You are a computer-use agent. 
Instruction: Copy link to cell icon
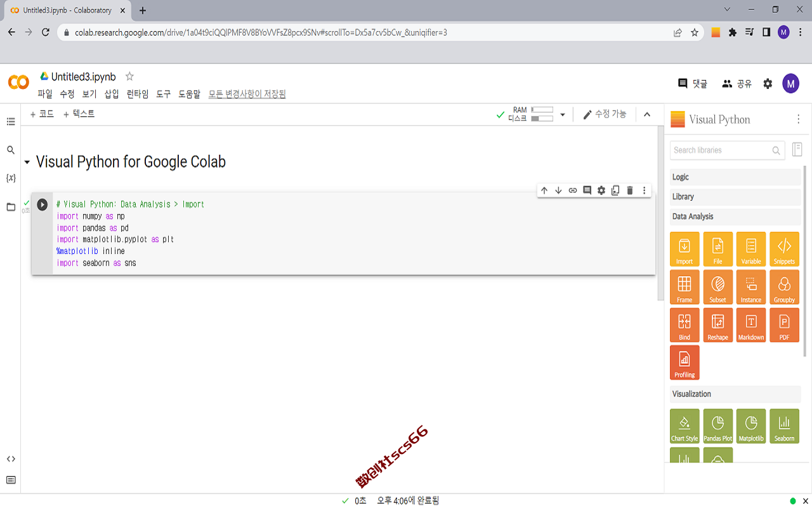click(x=573, y=190)
